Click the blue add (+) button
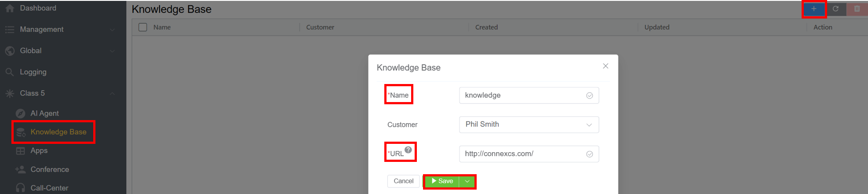This screenshot has height=194, width=868. click(x=814, y=9)
